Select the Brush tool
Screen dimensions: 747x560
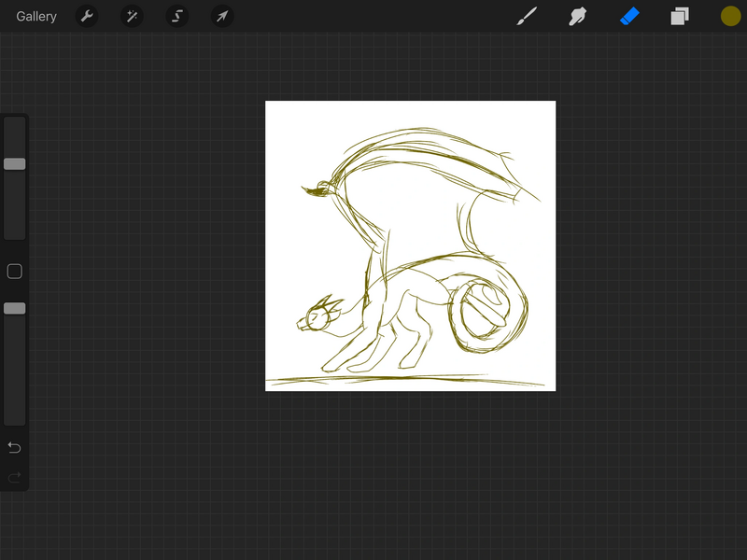[528, 17]
